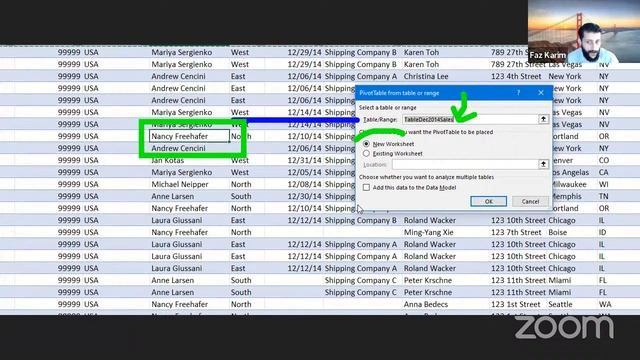This screenshot has width=640, height=360.
Task: Cancel the PivotTable from table dialog
Action: pyautogui.click(x=530, y=201)
